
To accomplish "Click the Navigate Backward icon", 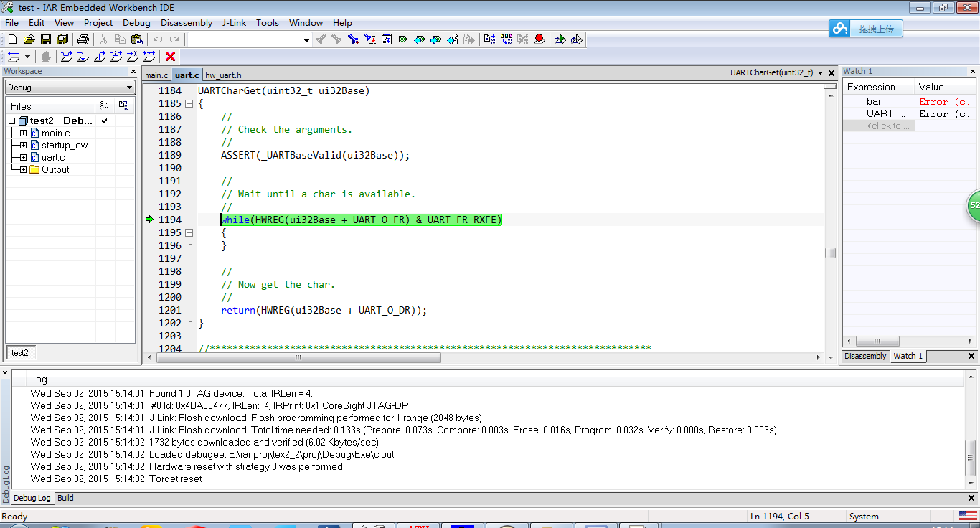I will click(453, 39).
